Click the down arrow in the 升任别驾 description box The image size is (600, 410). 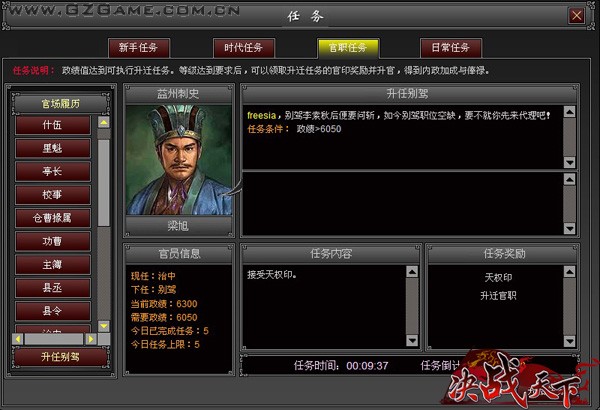(570, 162)
